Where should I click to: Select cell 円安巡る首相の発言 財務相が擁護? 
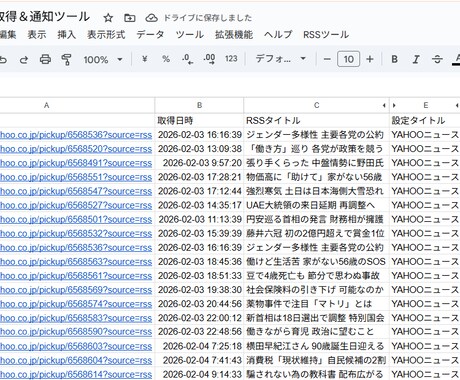[x=316, y=220]
